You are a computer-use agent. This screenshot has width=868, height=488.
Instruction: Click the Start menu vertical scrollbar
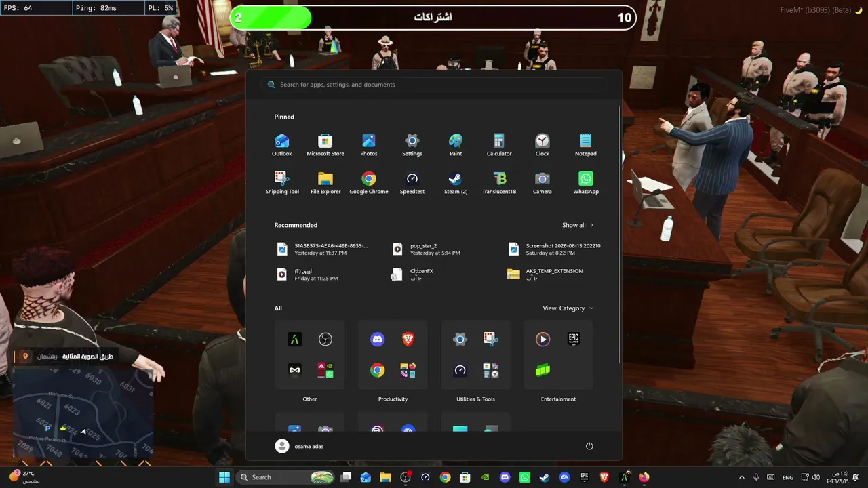coord(620,235)
